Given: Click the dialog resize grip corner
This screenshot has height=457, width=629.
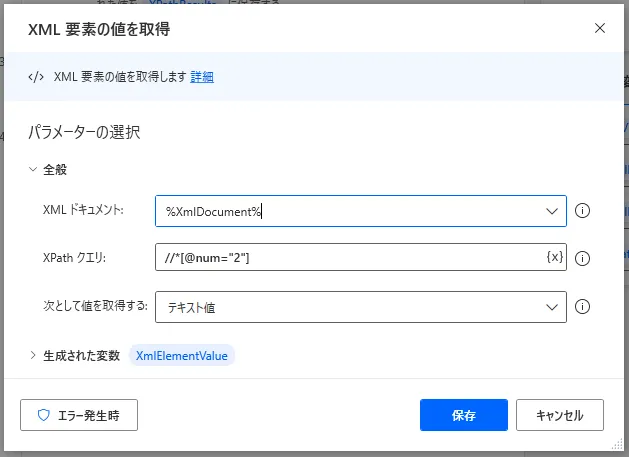Looking at the screenshot, I should click(x=617, y=444).
